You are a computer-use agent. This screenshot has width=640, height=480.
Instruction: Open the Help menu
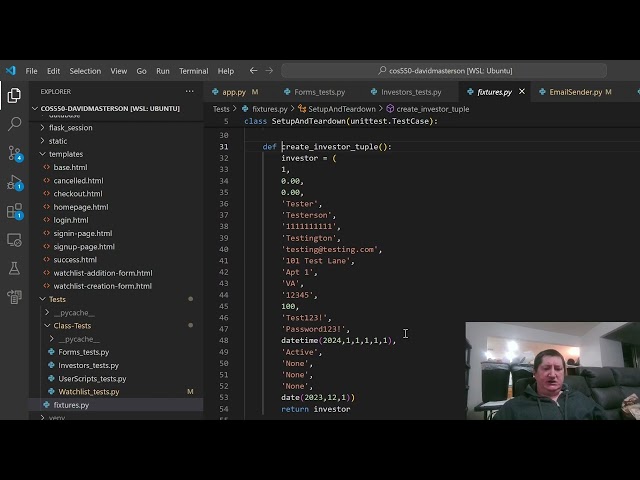coord(226,71)
